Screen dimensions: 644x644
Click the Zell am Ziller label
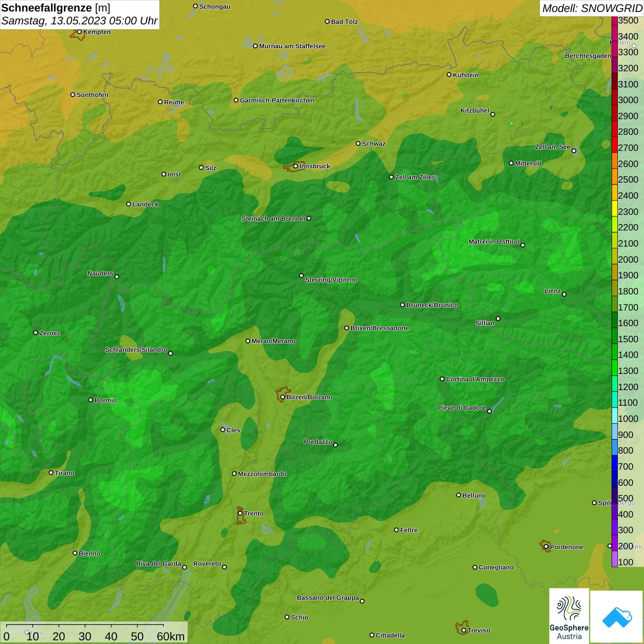pos(415,177)
